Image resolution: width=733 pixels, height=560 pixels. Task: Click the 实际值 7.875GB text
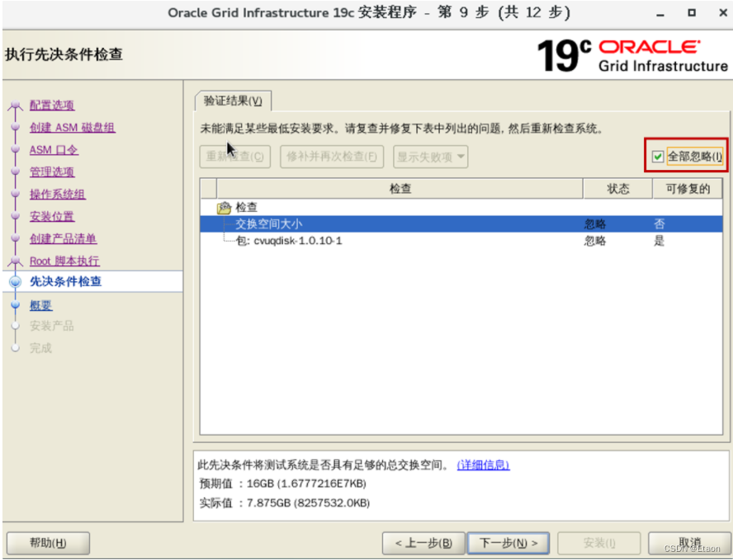(x=284, y=503)
